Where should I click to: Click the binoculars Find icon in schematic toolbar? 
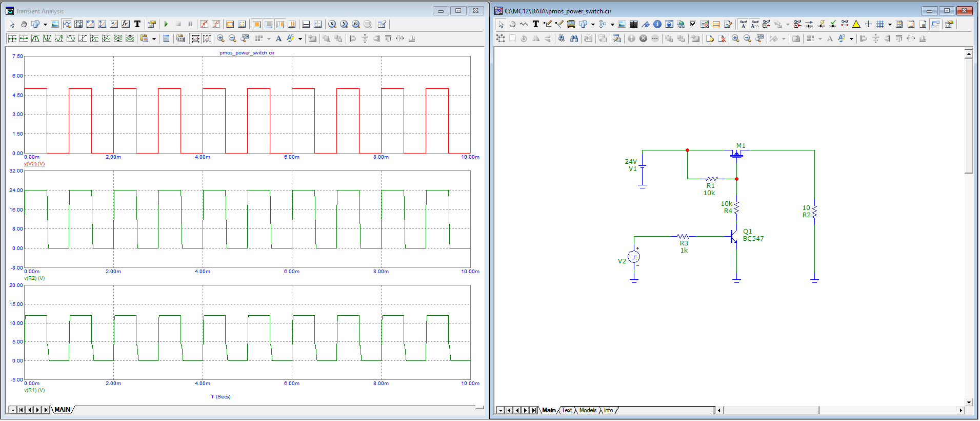click(x=574, y=39)
